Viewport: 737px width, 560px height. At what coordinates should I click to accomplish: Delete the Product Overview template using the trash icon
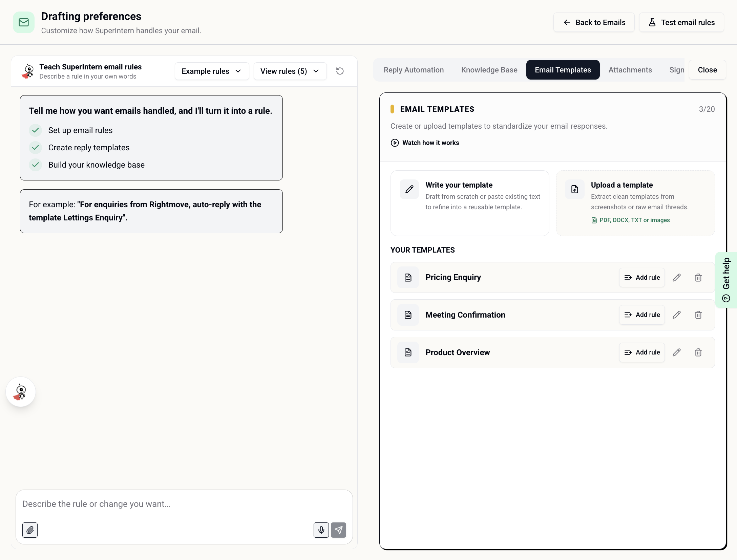tap(698, 352)
